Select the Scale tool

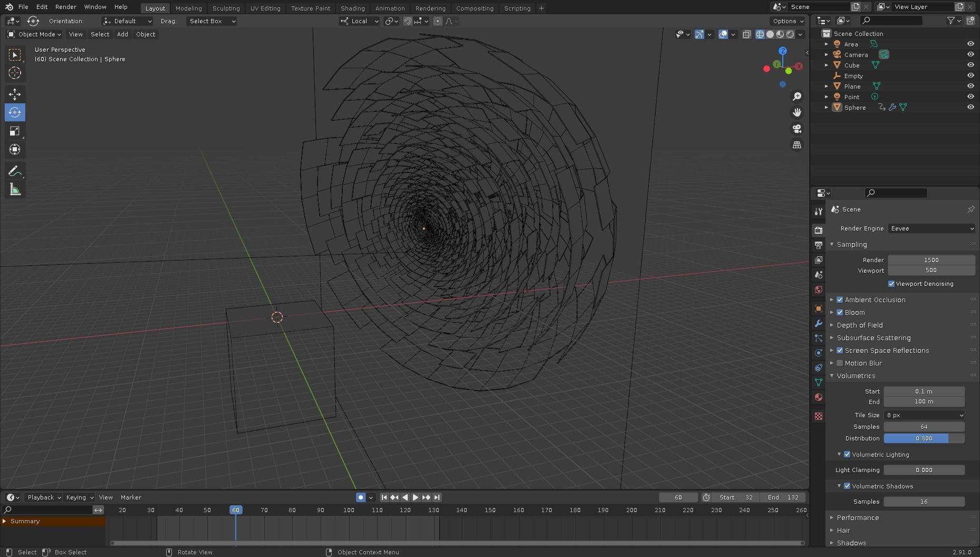[15, 131]
